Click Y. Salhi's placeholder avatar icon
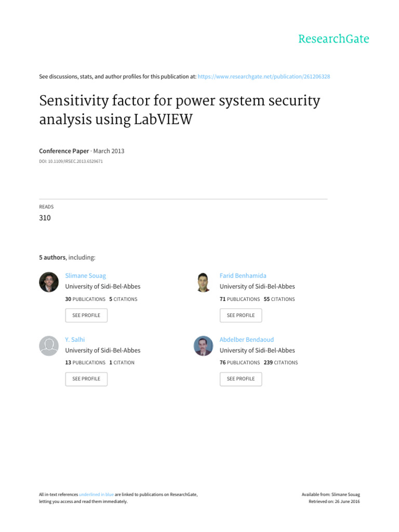This screenshot has height=532, width=399. (x=49, y=345)
